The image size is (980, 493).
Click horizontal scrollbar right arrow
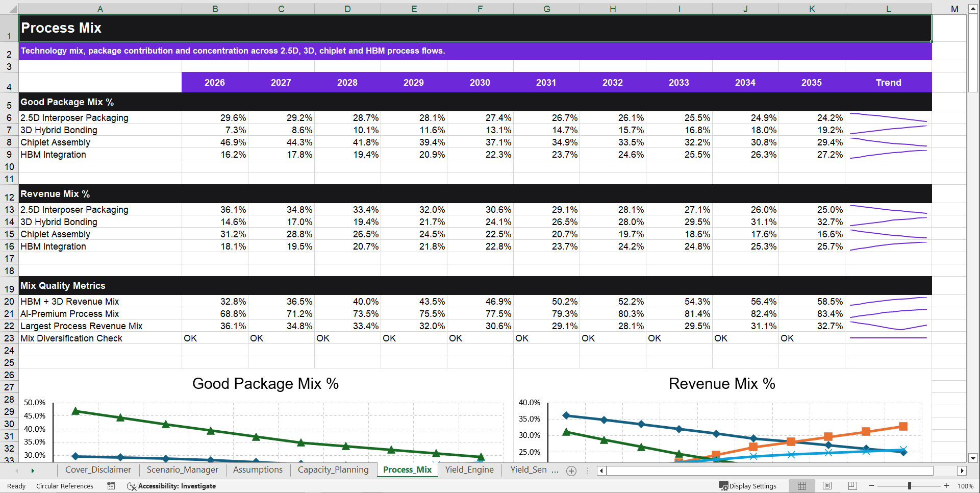(x=962, y=471)
